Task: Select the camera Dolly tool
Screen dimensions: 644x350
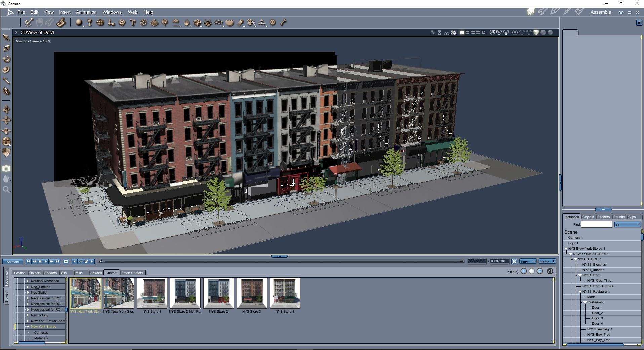Action: (6, 109)
